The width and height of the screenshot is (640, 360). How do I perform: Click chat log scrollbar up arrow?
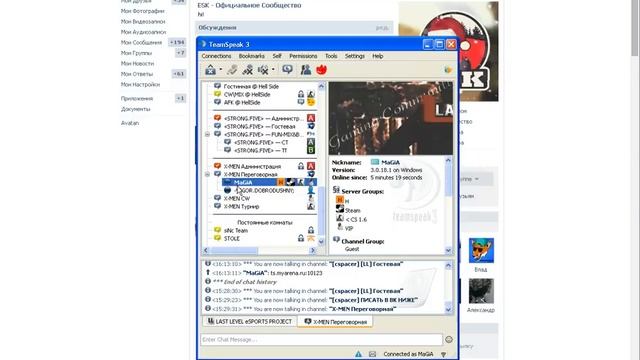448,265
